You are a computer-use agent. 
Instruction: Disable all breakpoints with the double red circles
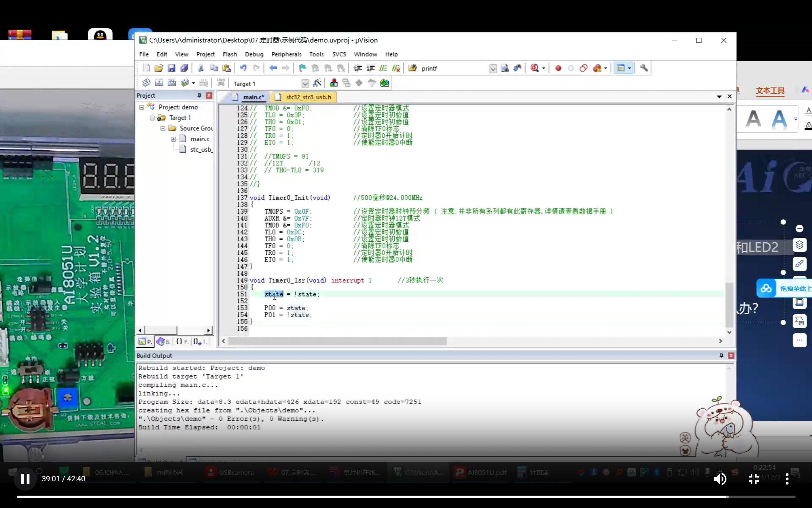tap(584, 68)
